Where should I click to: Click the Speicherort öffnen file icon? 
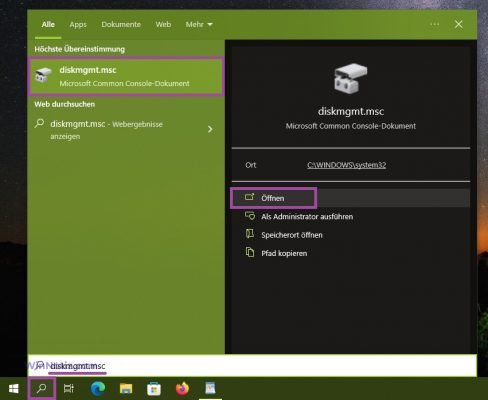(x=250, y=234)
